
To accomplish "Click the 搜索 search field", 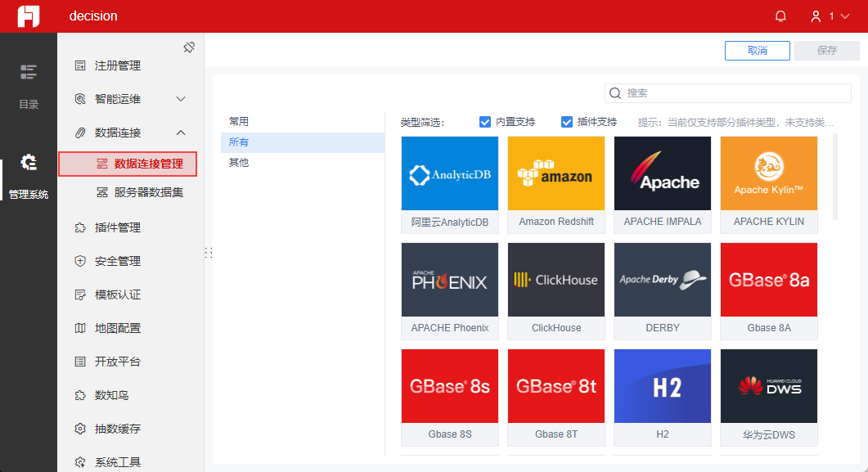I will (x=728, y=93).
